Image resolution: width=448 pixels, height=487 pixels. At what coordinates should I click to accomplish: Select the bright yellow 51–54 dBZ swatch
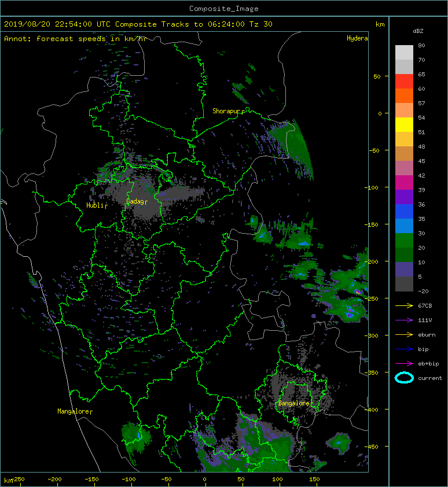coord(404,124)
